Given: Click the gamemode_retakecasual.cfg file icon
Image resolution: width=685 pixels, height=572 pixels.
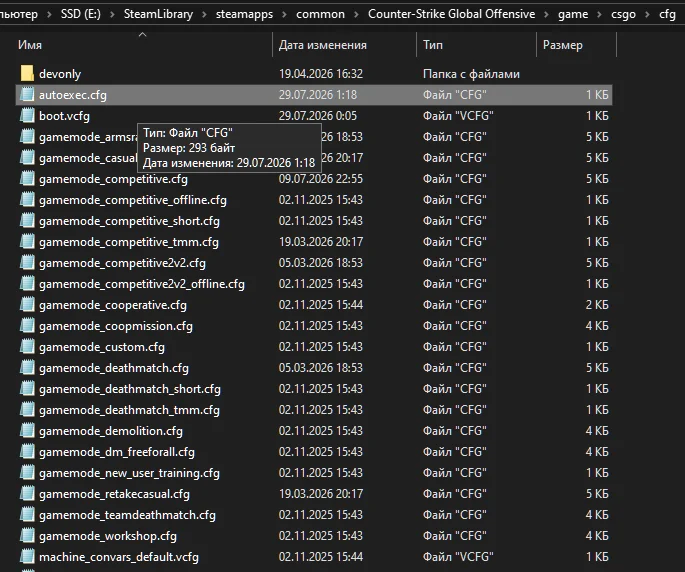Looking at the screenshot, I should [27, 493].
